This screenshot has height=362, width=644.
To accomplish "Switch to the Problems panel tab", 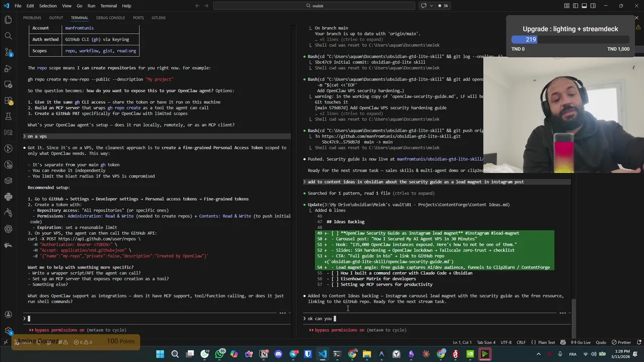I will pos(32,18).
